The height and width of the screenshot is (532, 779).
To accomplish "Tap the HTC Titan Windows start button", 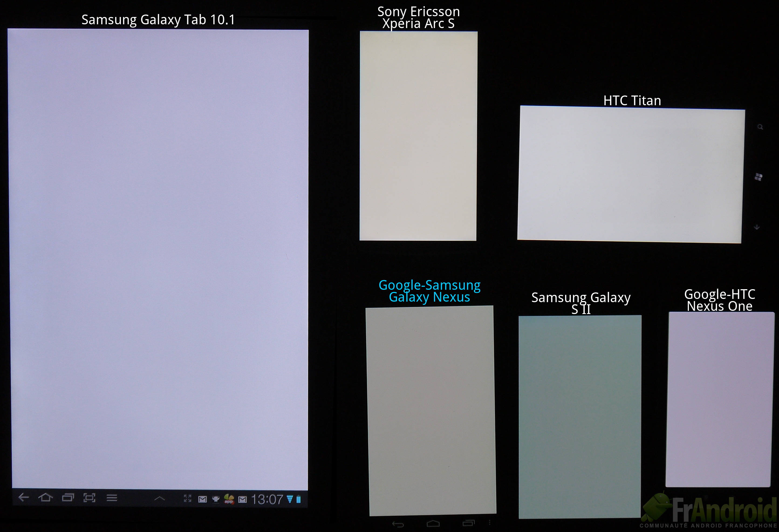I will [758, 177].
